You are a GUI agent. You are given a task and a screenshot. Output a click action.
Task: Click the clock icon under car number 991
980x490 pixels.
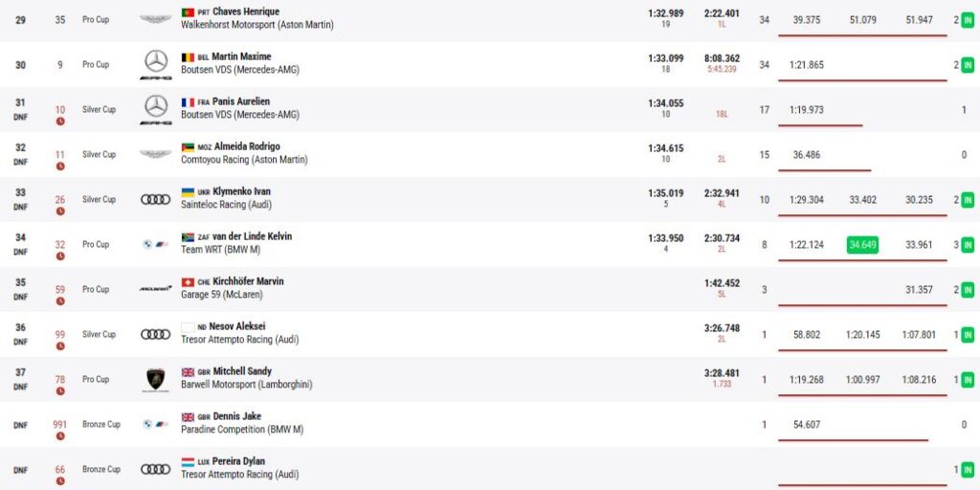click(x=60, y=435)
